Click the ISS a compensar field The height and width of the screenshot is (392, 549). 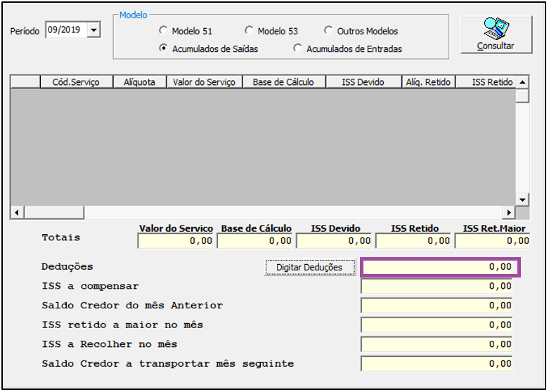pyautogui.click(x=437, y=287)
